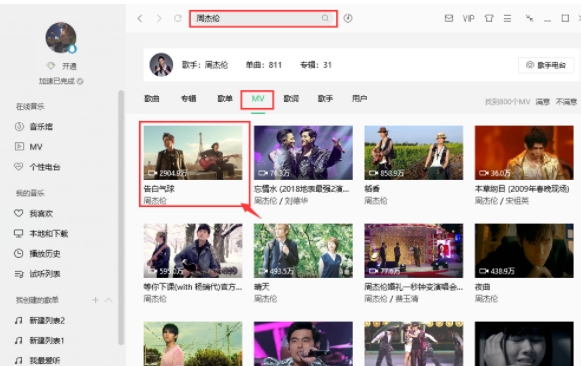Collapse the created playlists section
The image size is (581, 366).
pos(109,300)
